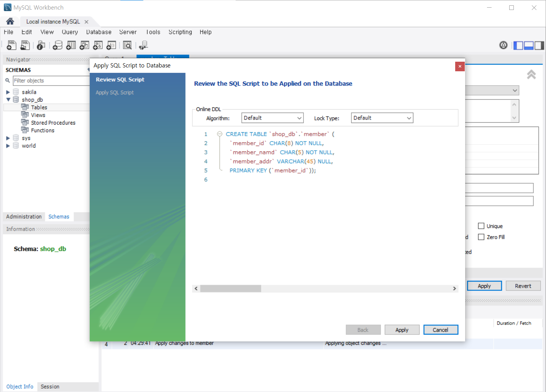Switch to the Object Info tab
Screen dimensions: 546x392
tap(20, 387)
